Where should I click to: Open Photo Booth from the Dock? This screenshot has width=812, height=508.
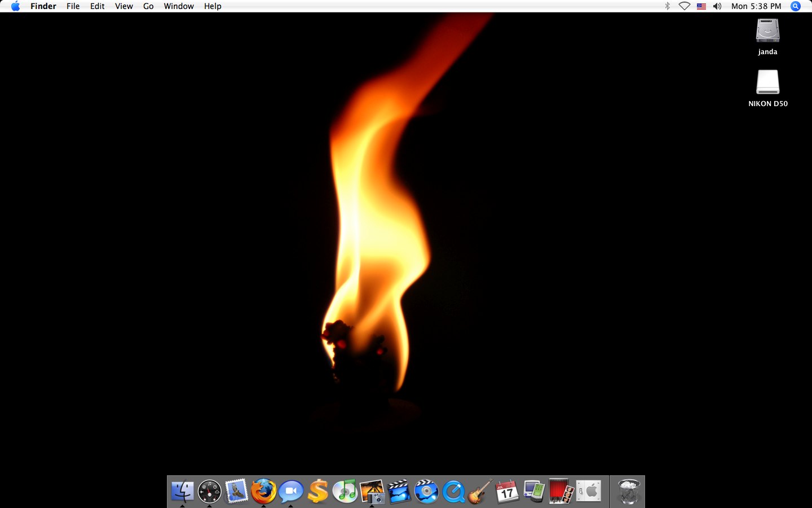(x=561, y=491)
